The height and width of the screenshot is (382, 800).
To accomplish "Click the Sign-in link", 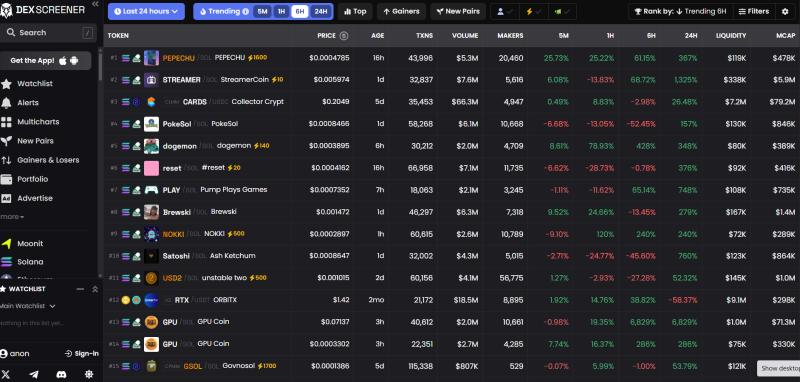I will (82, 353).
